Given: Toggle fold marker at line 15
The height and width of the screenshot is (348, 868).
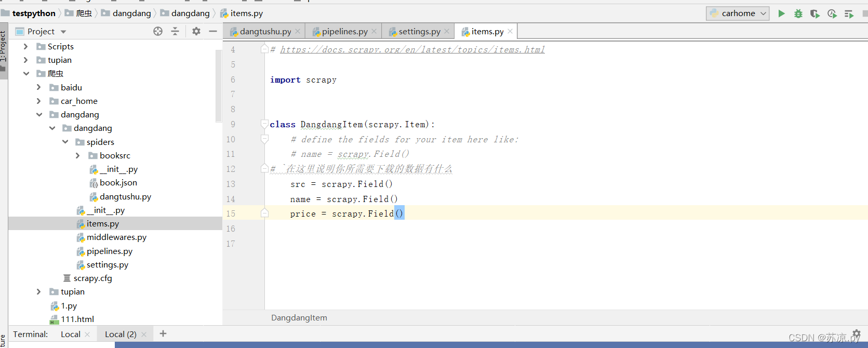Looking at the screenshot, I should click(x=264, y=213).
